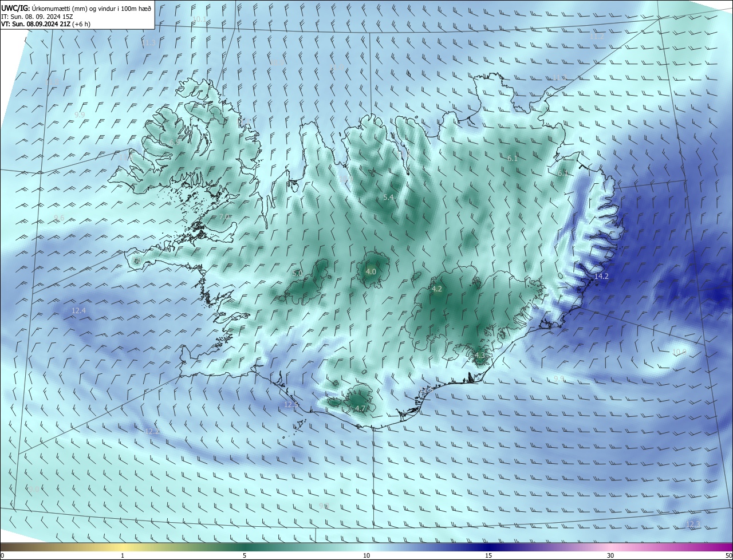
Task: Click the 12.4 value over the western sea
Action: [78, 310]
